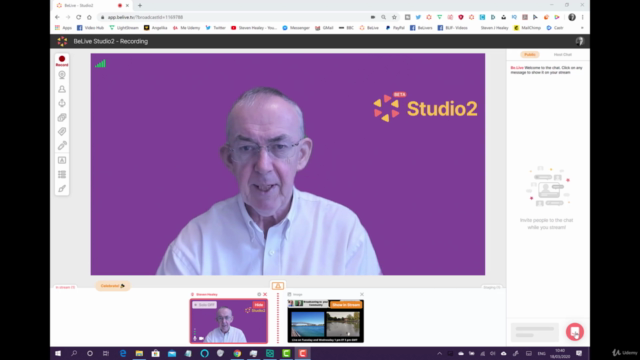Open the text caption icon in sidebar

tap(62, 160)
